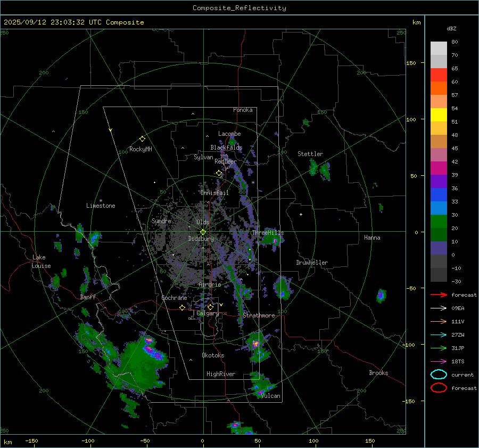Click the Calgary city label
This screenshot has width=479, height=448.
point(208,313)
